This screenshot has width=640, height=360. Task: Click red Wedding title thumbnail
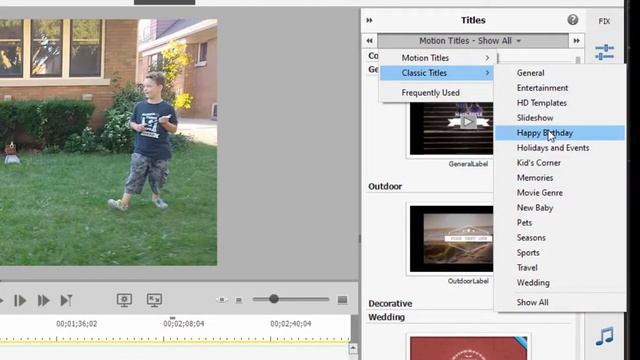coord(468,348)
